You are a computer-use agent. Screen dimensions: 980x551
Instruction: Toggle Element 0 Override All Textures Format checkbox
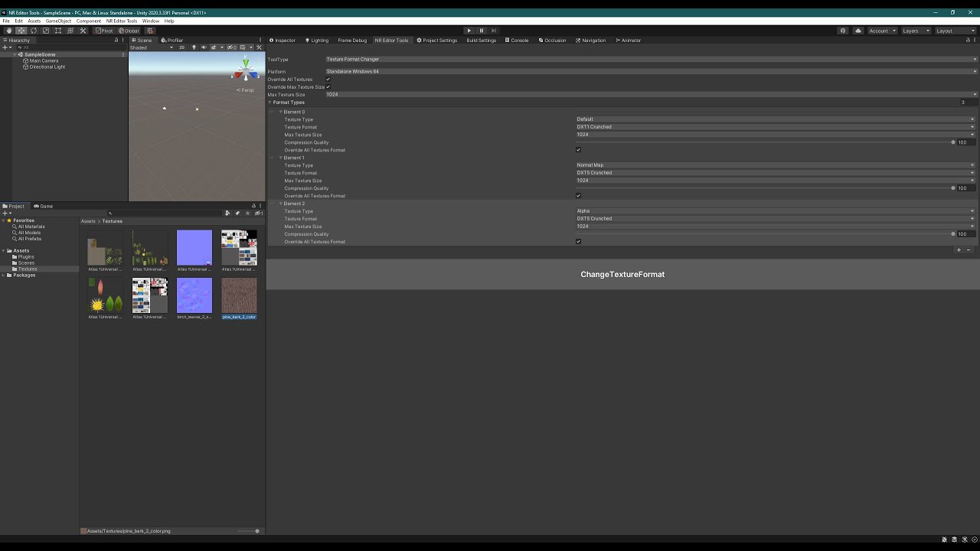coord(578,150)
